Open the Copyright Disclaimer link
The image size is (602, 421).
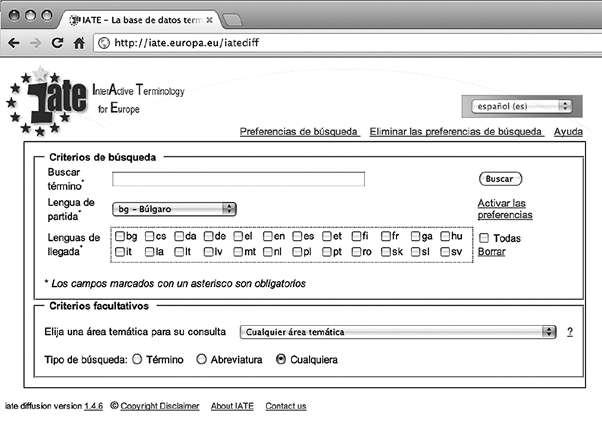point(160,406)
